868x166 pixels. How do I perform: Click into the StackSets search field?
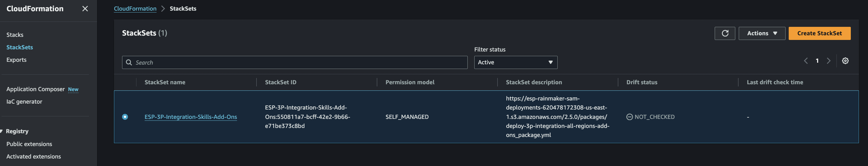(294, 63)
